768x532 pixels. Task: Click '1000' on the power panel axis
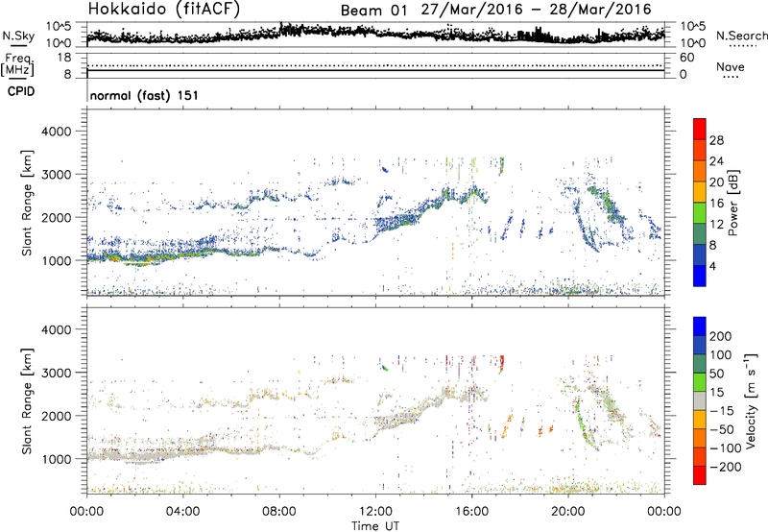56,260
